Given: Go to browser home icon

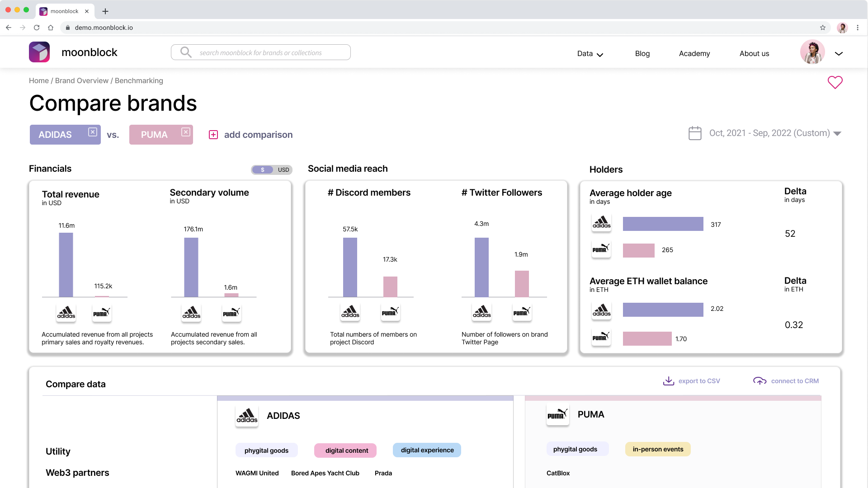Looking at the screenshot, I should 51,28.
